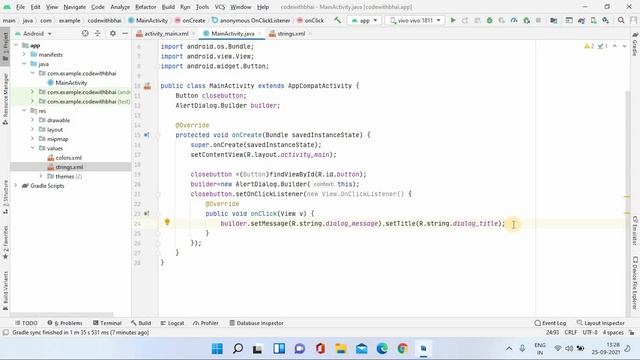This screenshot has width=640, height=360.
Task: Click yellow warnings count indicator in editor
Action: point(589,46)
